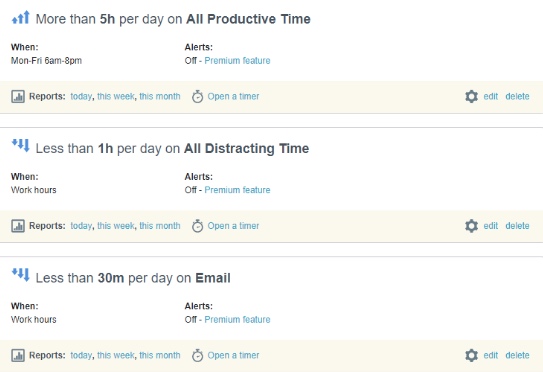This screenshot has height=372, width=543.
Task: Open a timer for the Email goal
Action: (x=233, y=355)
